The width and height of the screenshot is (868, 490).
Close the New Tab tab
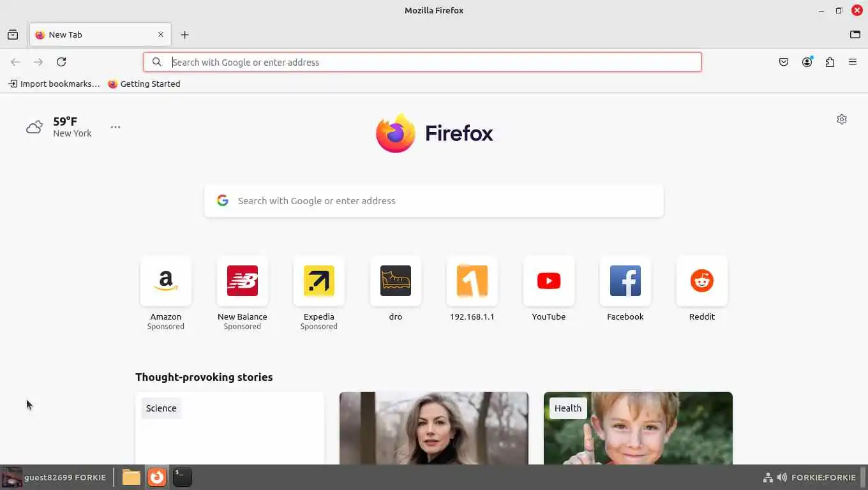coord(161,35)
